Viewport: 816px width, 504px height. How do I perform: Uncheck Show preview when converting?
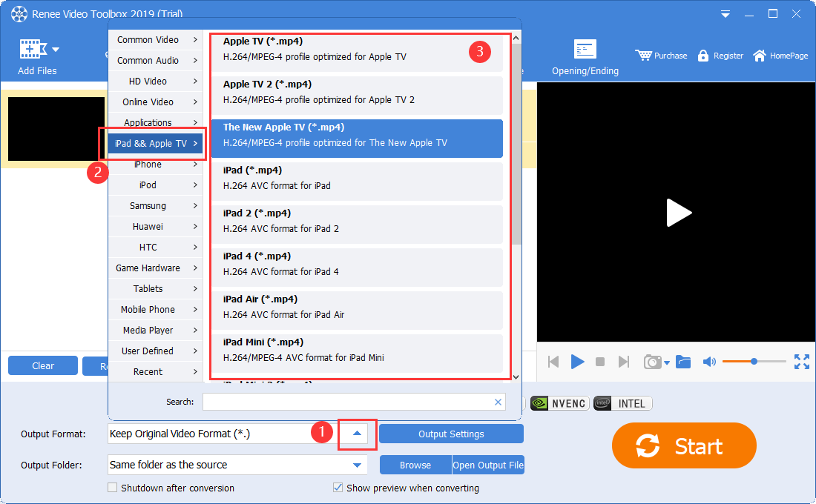pyautogui.click(x=338, y=488)
